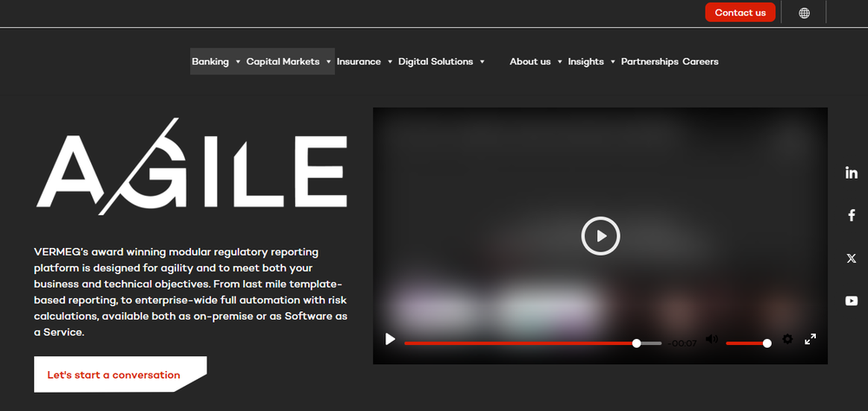This screenshot has width=868, height=411.
Task: Mute the video with the speaker icon
Action: tap(712, 339)
